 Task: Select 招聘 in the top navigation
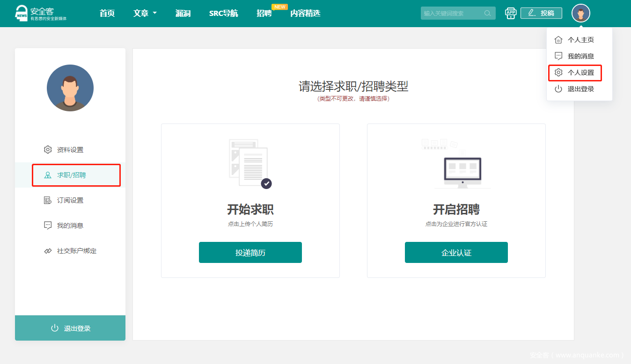tap(264, 13)
